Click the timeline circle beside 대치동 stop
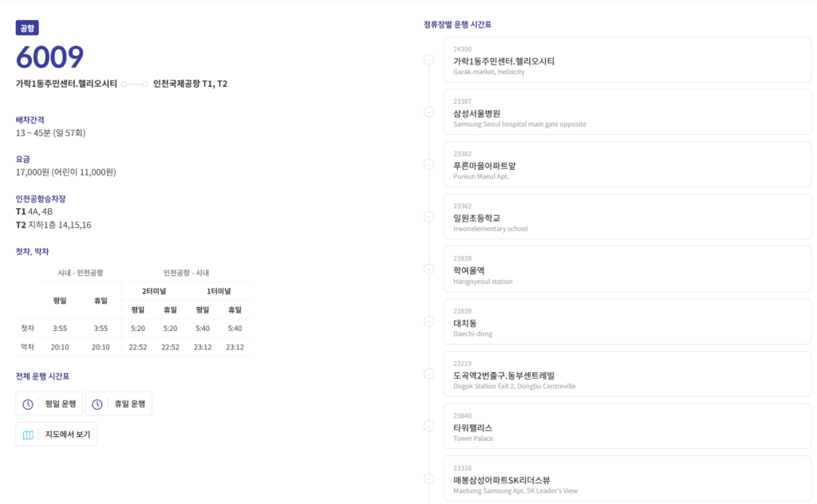Viewport: 817px width, 504px height. [429, 321]
